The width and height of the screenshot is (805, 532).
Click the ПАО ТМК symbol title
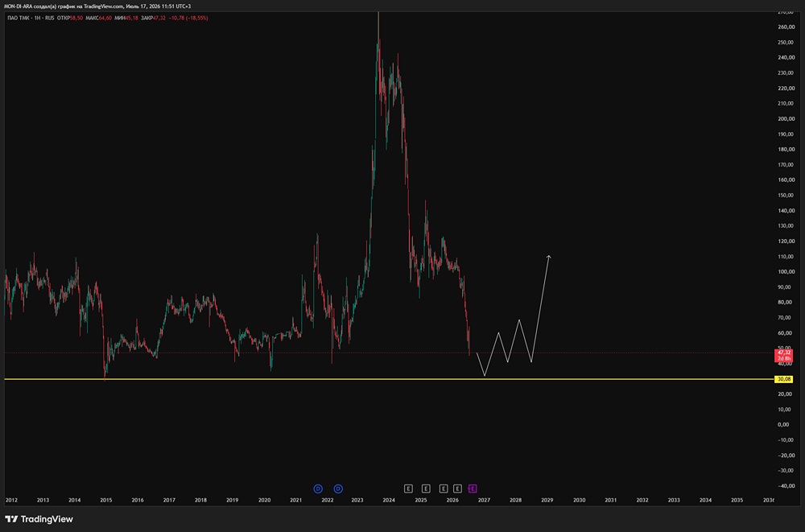click(18, 18)
